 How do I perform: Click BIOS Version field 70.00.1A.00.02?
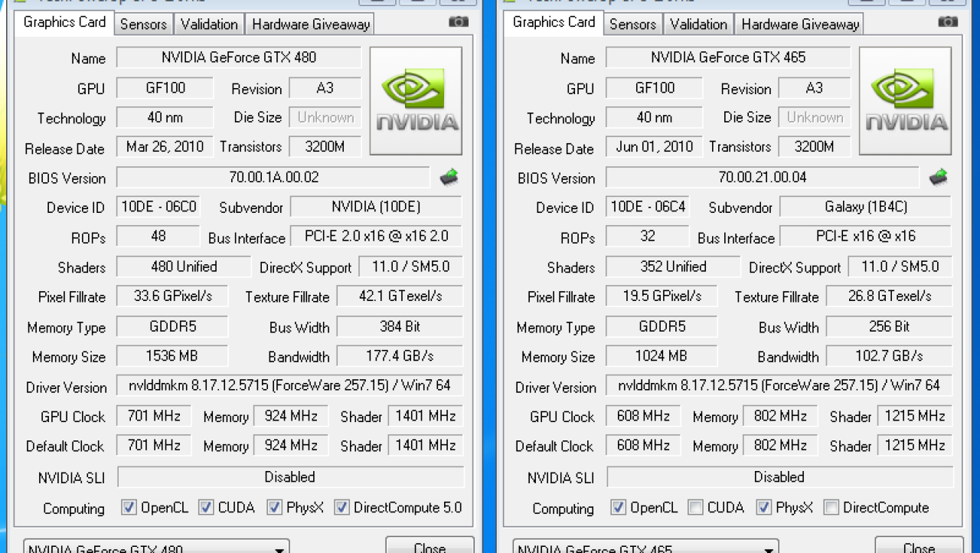click(273, 178)
